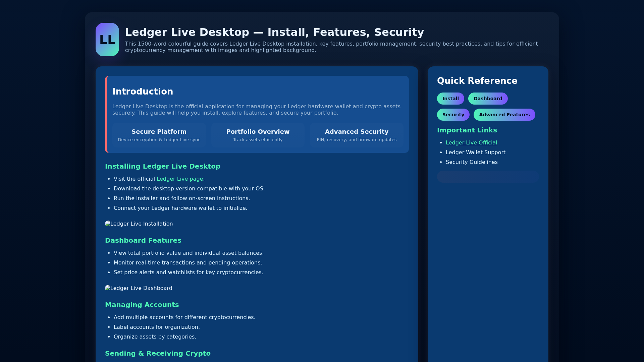The image size is (644, 362).
Task: Click the Installing Ledger Live Desktop heading
Action: (x=163, y=166)
